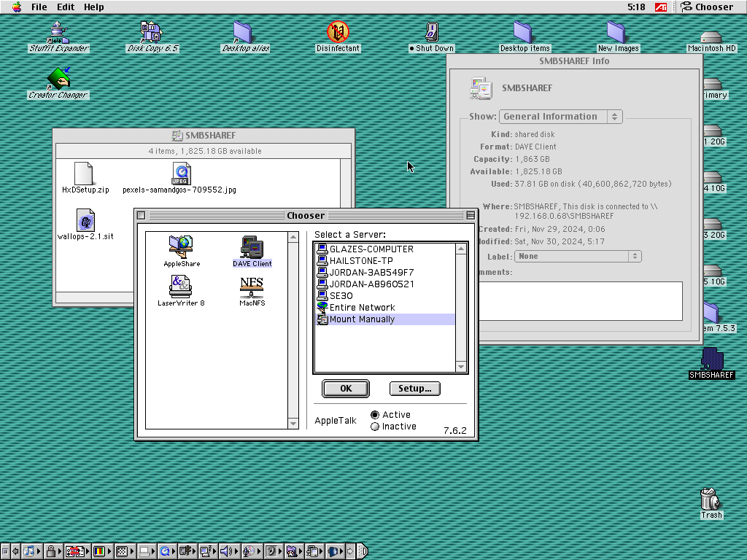The width and height of the screenshot is (747, 560).
Task: Click the Comments text field in SMBSHAREF Info
Action: [x=580, y=301]
